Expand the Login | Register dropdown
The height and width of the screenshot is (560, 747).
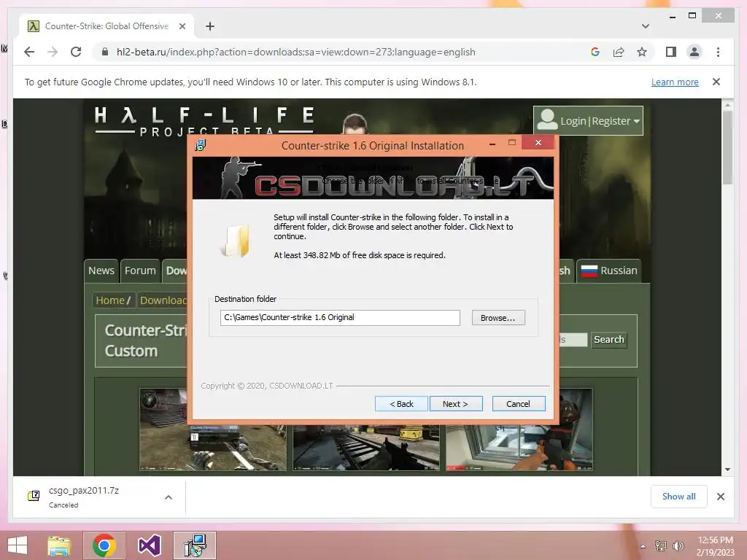click(x=588, y=121)
